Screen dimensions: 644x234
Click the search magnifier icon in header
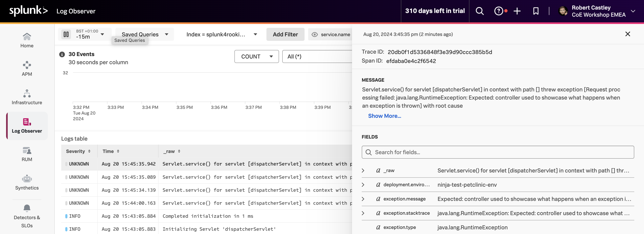(x=479, y=11)
